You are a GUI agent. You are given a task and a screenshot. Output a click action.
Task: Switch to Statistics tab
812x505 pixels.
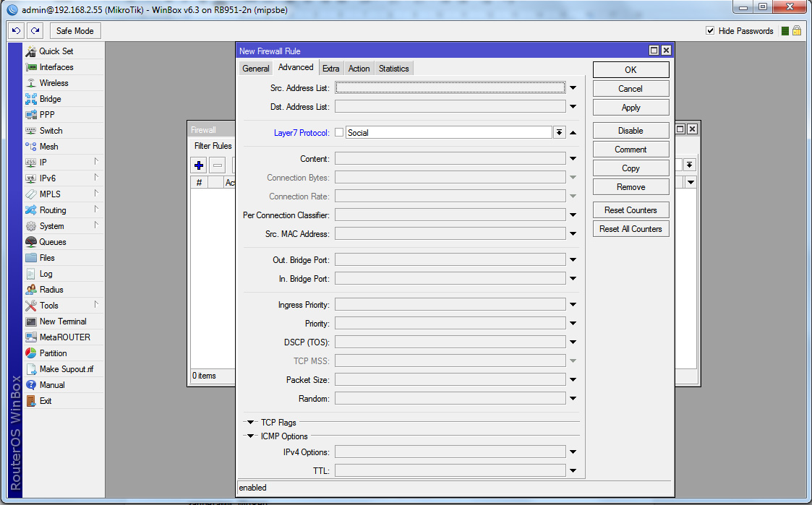[393, 69]
